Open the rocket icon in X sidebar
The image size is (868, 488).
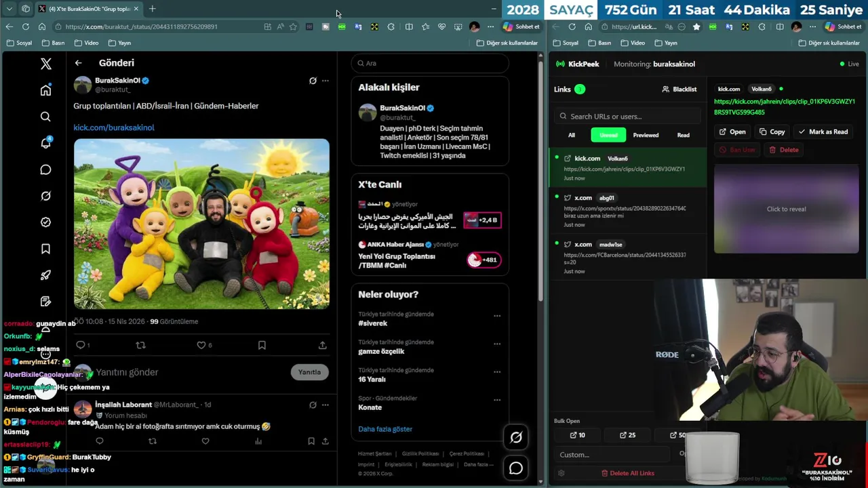coord(45,275)
